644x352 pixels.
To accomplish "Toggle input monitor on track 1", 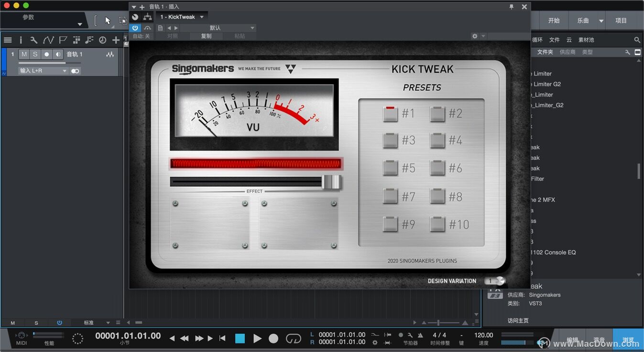I will point(57,55).
